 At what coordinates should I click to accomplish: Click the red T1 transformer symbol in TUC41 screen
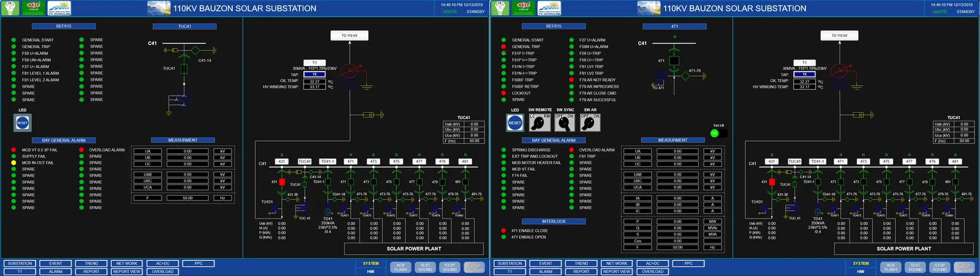tap(351, 71)
